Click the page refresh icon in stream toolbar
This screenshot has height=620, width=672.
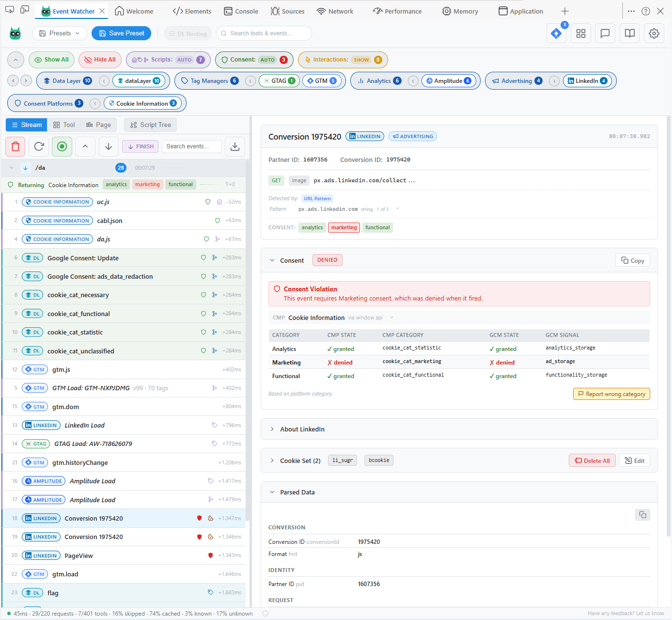pyautogui.click(x=38, y=146)
